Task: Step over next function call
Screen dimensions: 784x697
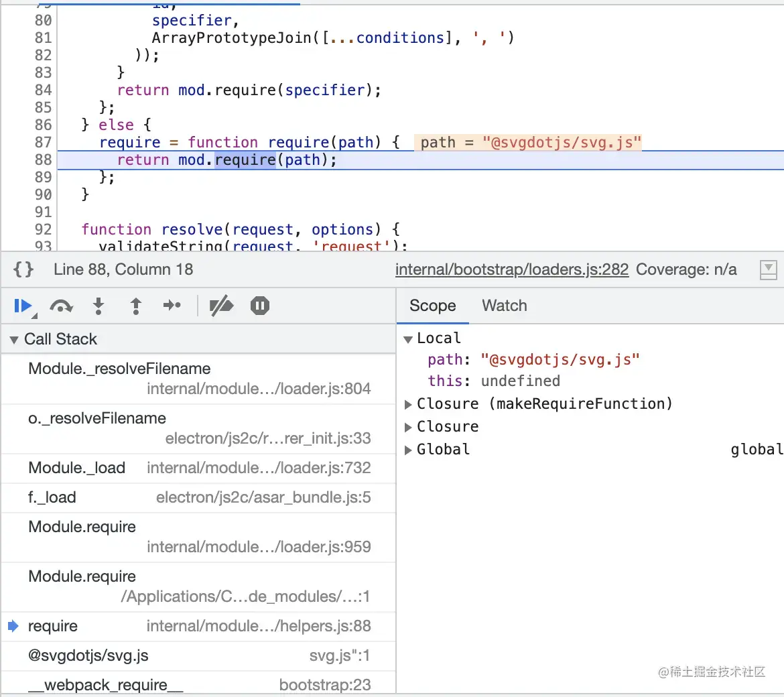Action: 61,306
